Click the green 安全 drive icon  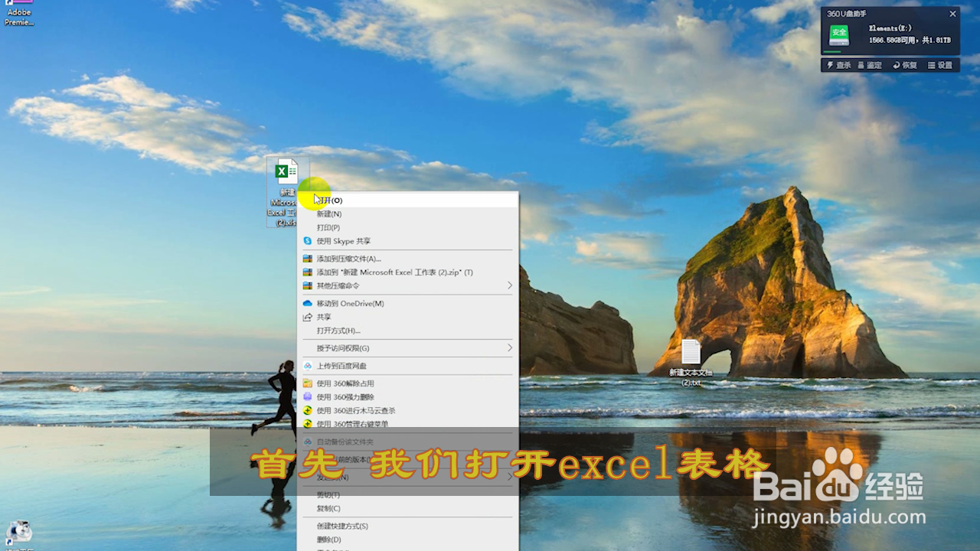click(x=839, y=34)
